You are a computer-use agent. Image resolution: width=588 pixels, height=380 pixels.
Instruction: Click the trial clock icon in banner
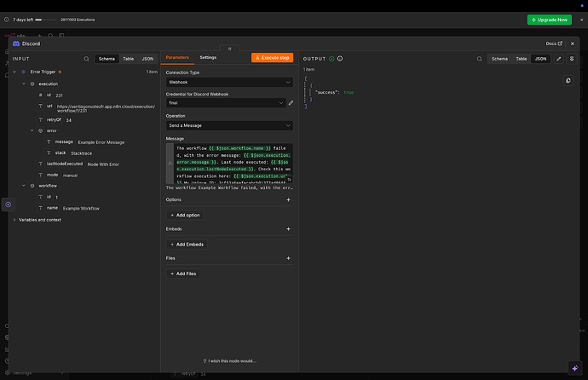pos(6,20)
